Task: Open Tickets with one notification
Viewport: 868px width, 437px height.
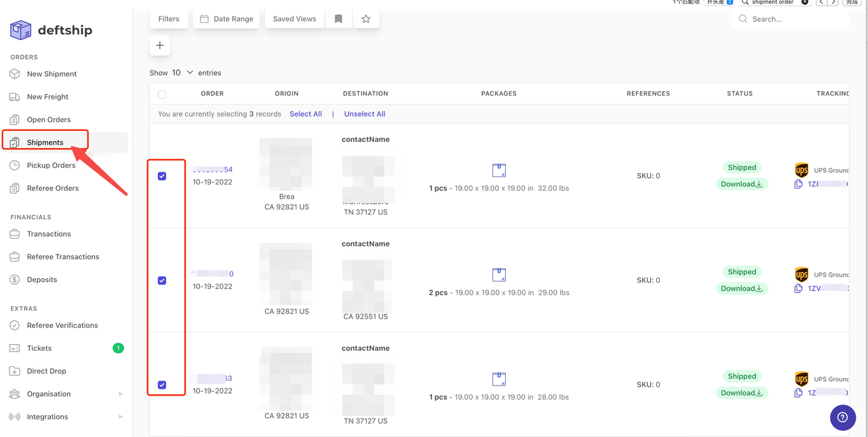Action: click(x=66, y=348)
